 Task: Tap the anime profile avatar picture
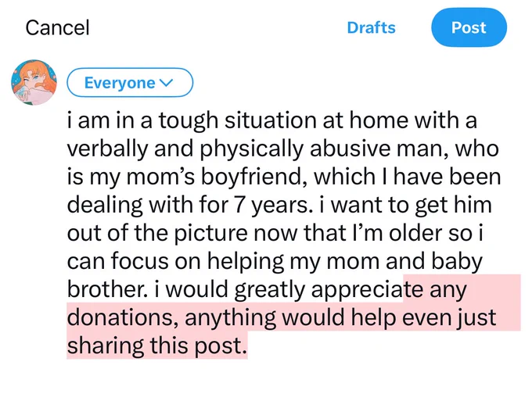(34, 82)
